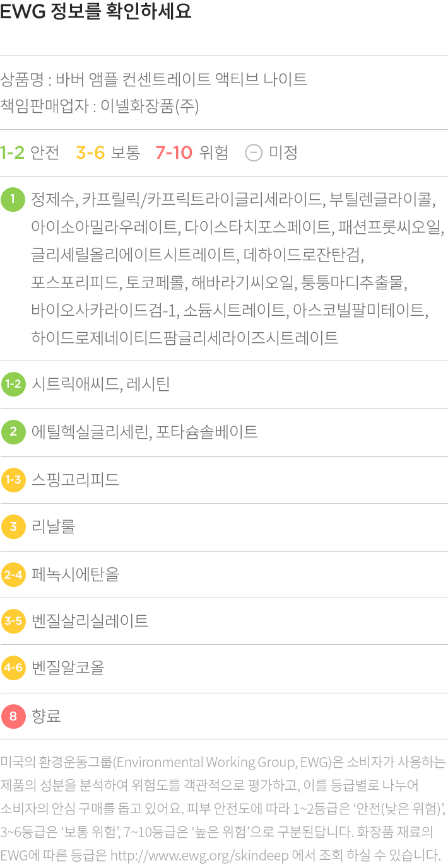This screenshot has width=448, height=868.
Task: Click the 리날룰 ingredient name
Action: 53,526
